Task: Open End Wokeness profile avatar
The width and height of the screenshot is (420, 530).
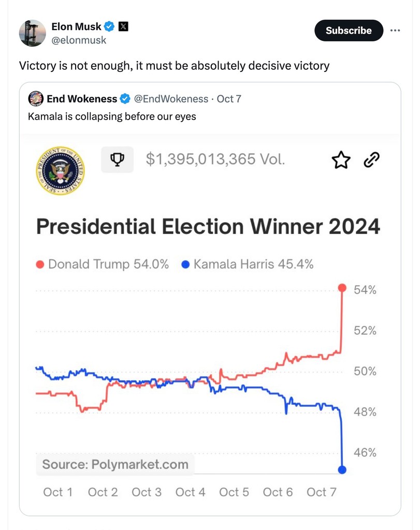Action: click(36, 99)
